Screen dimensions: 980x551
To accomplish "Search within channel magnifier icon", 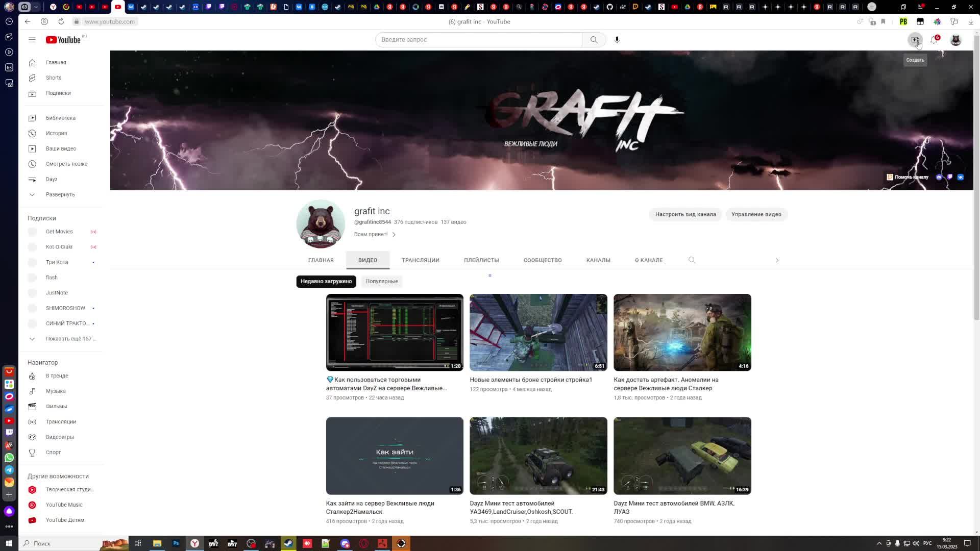I will (692, 260).
